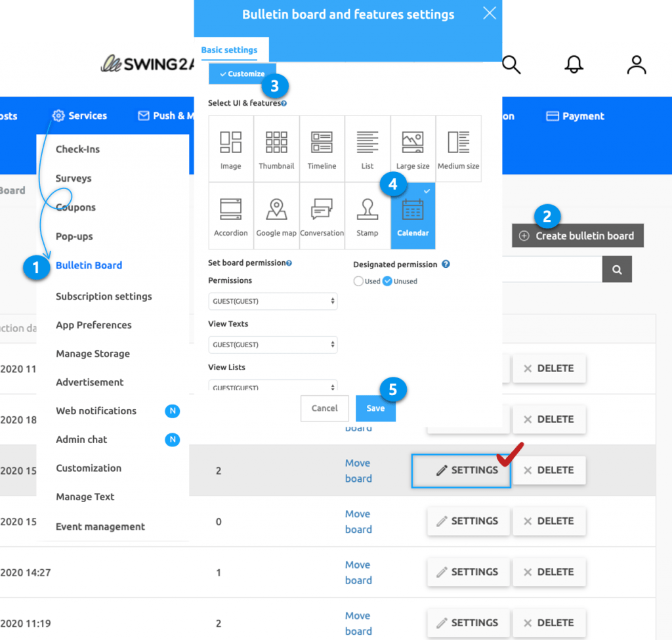Open the Permissions GUEST dropdown
Screen dimensions: 672x640
[x=273, y=301]
